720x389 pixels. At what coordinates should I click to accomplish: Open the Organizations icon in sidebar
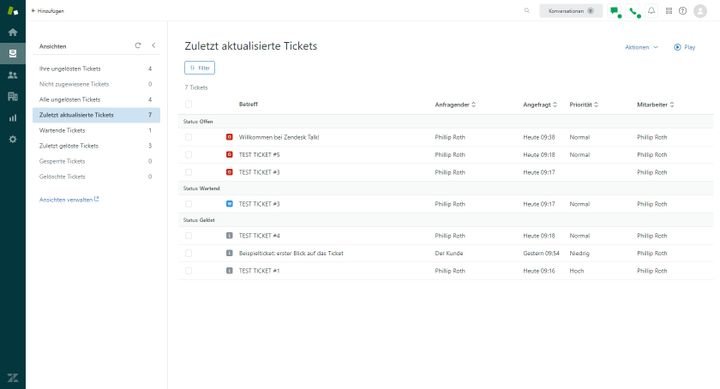pyautogui.click(x=13, y=96)
